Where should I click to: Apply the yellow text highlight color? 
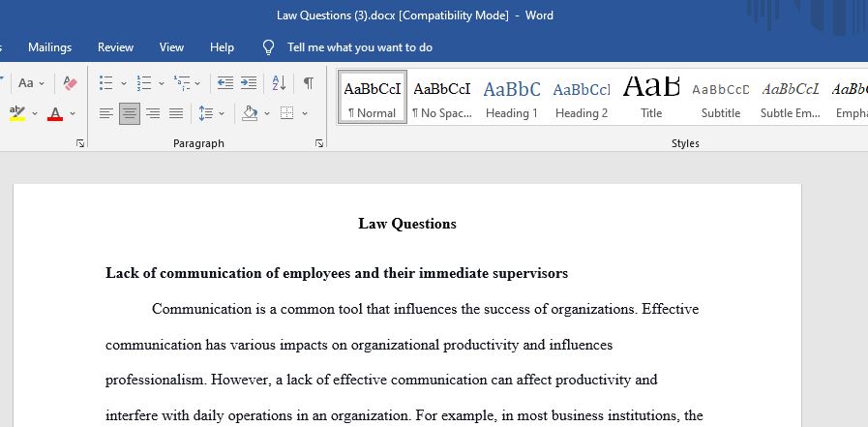[17, 113]
